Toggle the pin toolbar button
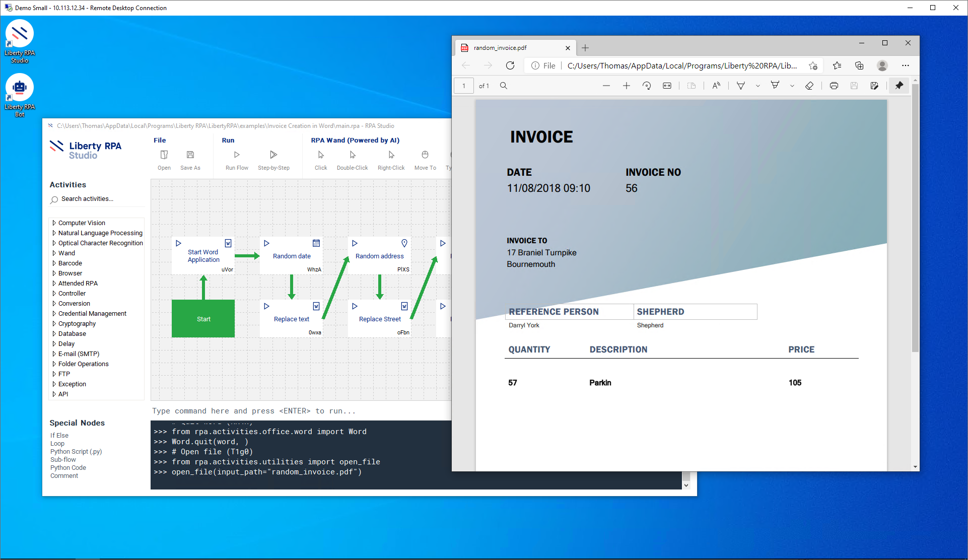Viewport: 968px width, 560px height. pos(899,86)
